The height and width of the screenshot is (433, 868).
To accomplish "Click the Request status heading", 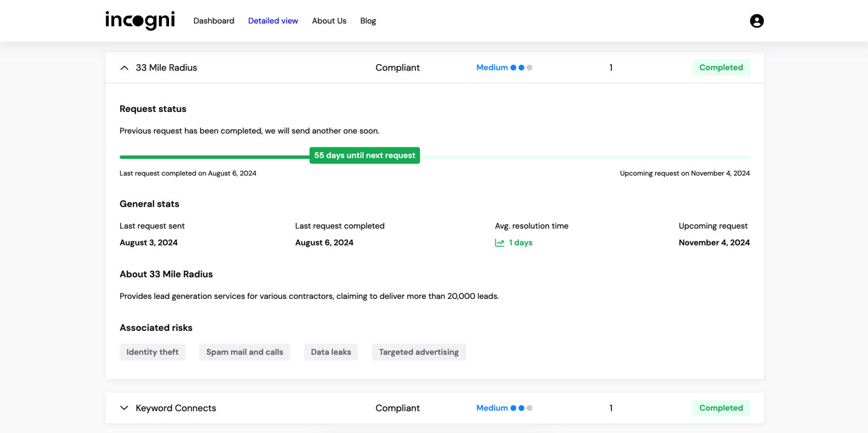I will point(153,109).
